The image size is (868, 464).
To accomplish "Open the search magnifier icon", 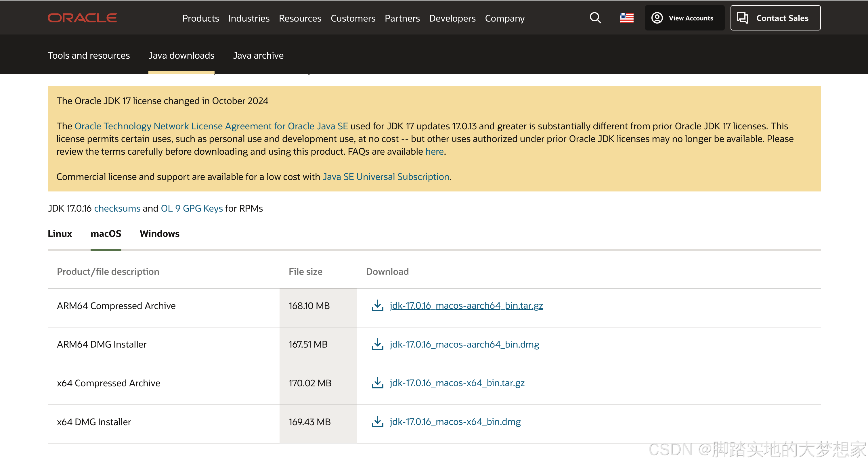I will [595, 18].
